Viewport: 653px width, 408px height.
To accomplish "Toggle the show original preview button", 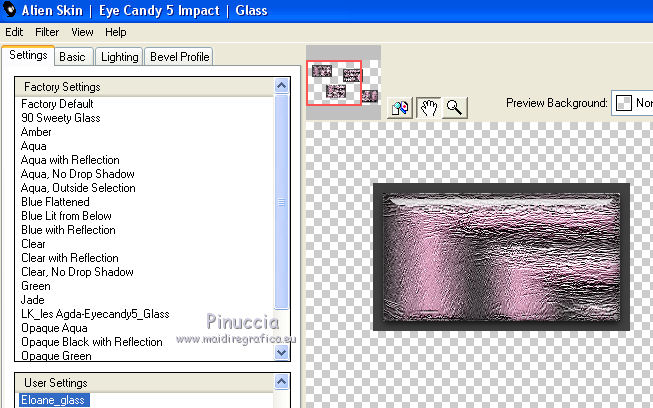I will [400, 108].
